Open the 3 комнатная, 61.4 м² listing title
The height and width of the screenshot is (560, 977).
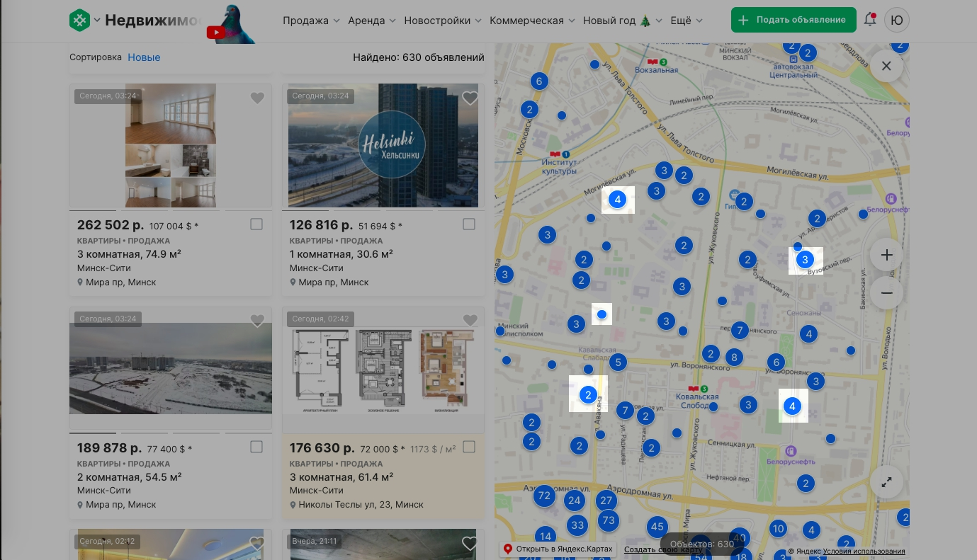[341, 477]
